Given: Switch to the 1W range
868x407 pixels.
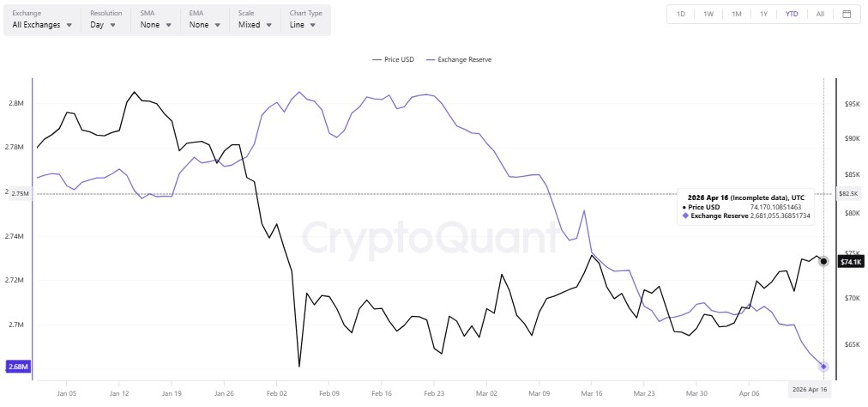Looking at the screenshot, I should click(708, 14).
